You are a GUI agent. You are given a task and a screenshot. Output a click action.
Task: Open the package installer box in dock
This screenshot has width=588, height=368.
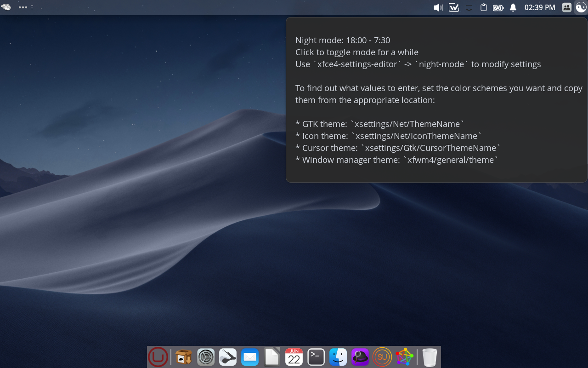[x=184, y=357]
